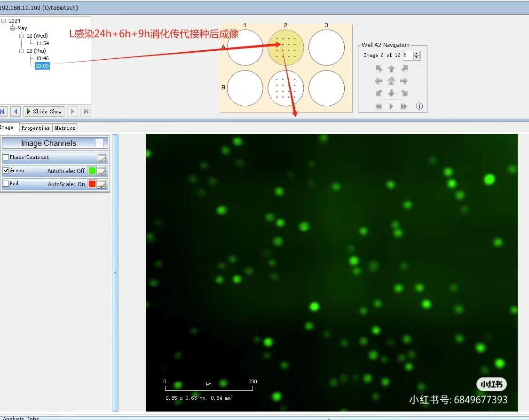Navigate down-right with diagonal arrow icon
Screen dimensions: 529x420
404,93
